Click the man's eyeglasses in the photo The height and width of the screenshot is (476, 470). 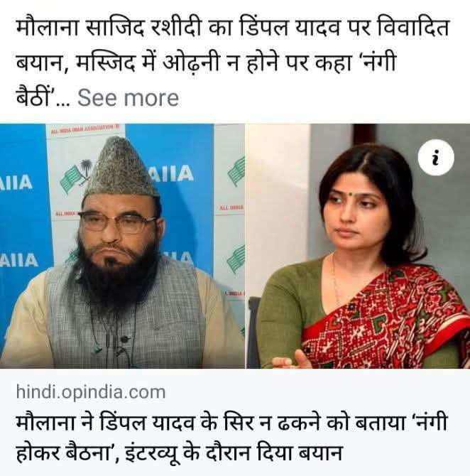tap(118, 222)
